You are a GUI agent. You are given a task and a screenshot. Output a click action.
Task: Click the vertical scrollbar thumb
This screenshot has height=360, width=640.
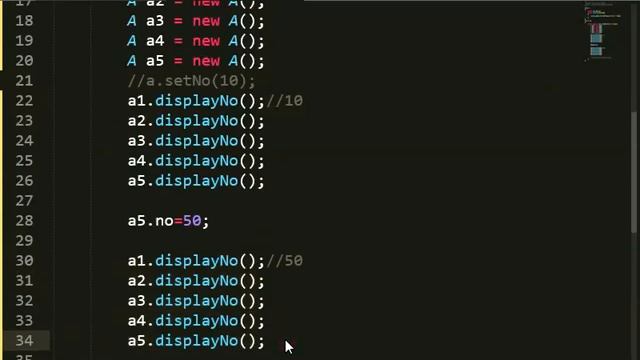click(634, 171)
